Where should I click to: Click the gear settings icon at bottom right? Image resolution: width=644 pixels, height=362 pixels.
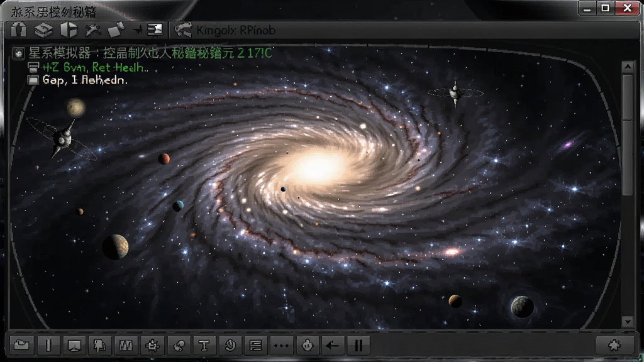pos(614,345)
